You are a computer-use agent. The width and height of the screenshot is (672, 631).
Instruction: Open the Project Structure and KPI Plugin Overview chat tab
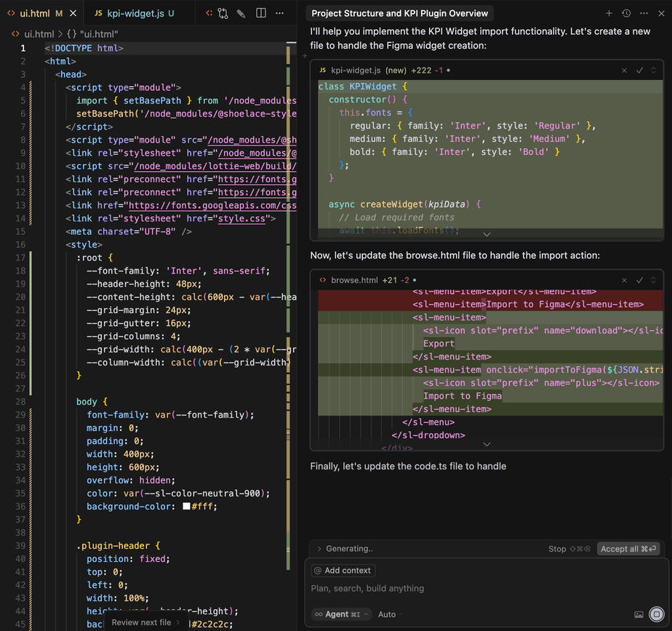[399, 13]
